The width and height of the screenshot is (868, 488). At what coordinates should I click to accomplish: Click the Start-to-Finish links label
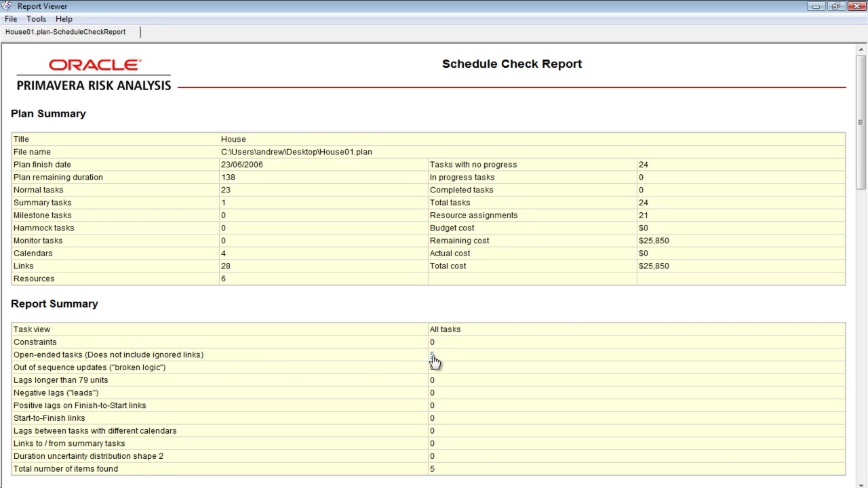(x=50, y=418)
